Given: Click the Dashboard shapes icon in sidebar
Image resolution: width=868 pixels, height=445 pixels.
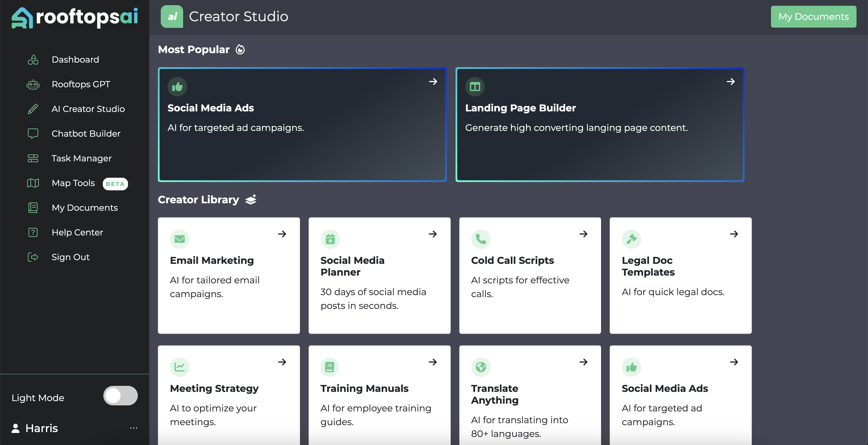Looking at the screenshot, I should tap(33, 60).
